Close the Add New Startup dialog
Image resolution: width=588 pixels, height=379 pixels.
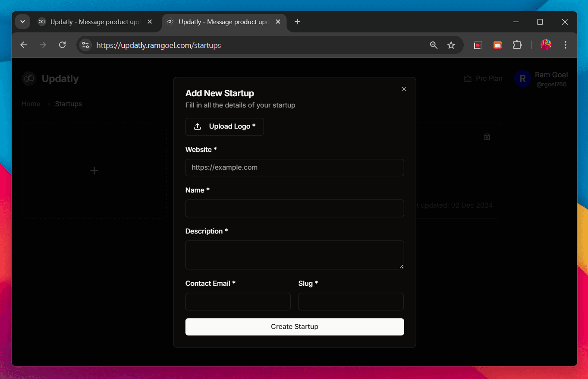[404, 89]
